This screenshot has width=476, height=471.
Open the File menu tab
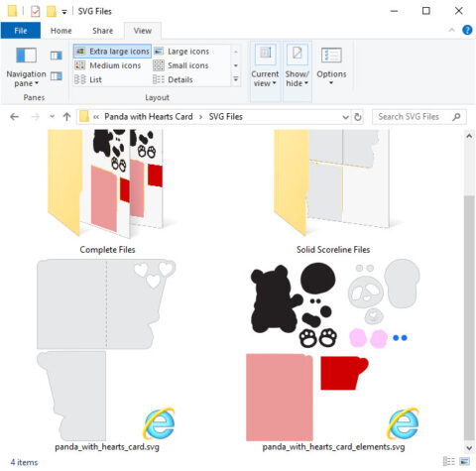coord(21,31)
